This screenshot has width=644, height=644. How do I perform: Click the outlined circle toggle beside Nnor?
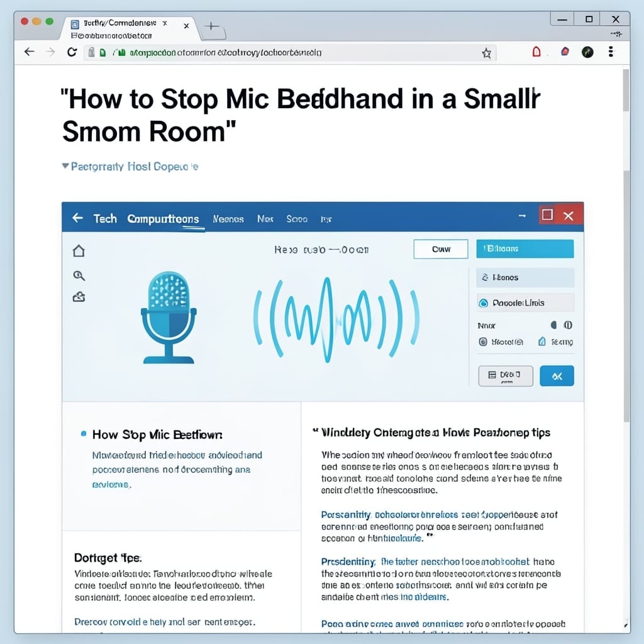click(568, 325)
